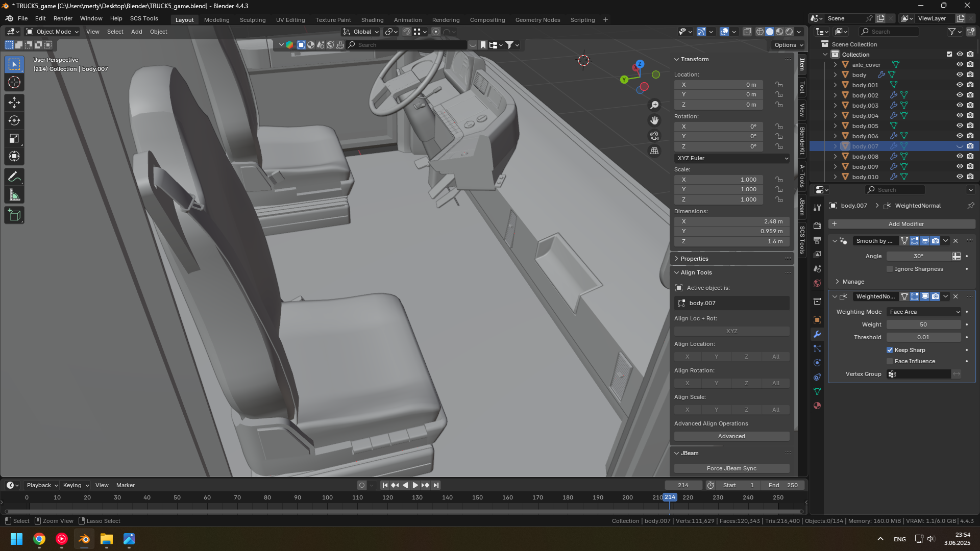The height and width of the screenshot is (551, 980).
Task: Toggle camera view icon in viewport
Action: (654, 136)
